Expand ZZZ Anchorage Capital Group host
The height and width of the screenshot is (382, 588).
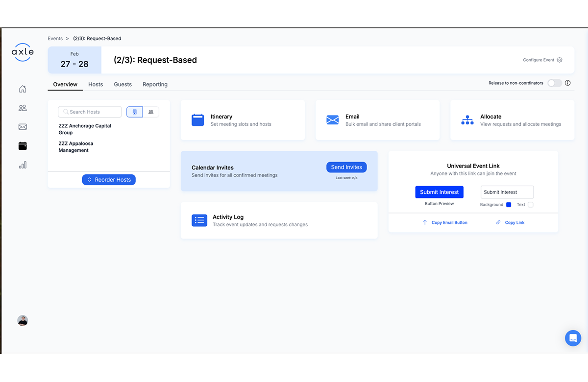(x=85, y=129)
